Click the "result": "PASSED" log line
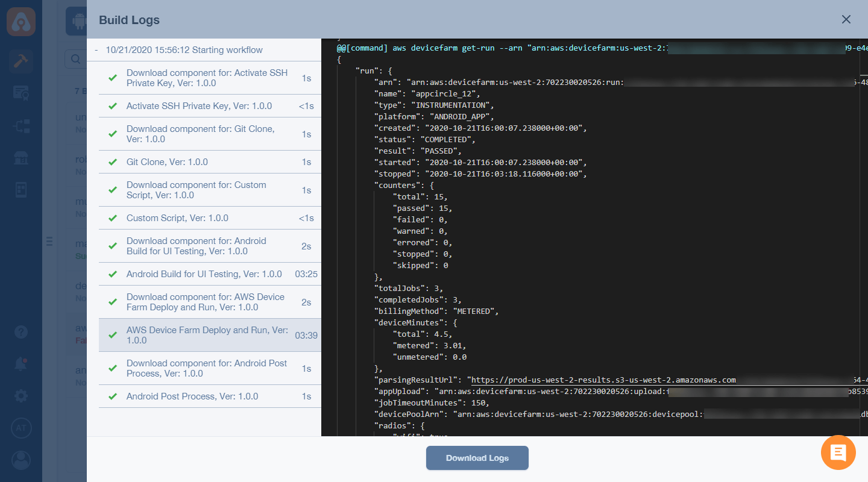 [x=418, y=151]
